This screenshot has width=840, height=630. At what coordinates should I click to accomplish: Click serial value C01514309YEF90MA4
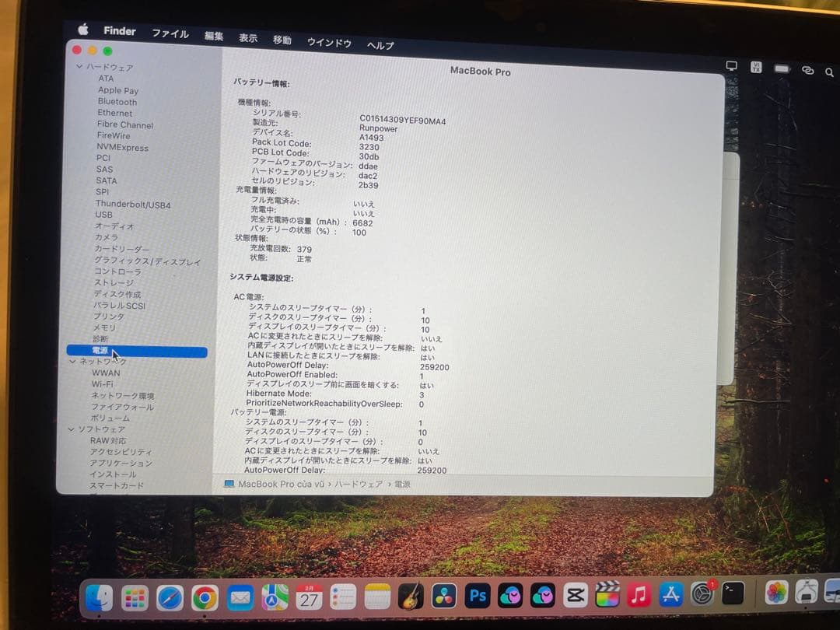pyautogui.click(x=403, y=121)
